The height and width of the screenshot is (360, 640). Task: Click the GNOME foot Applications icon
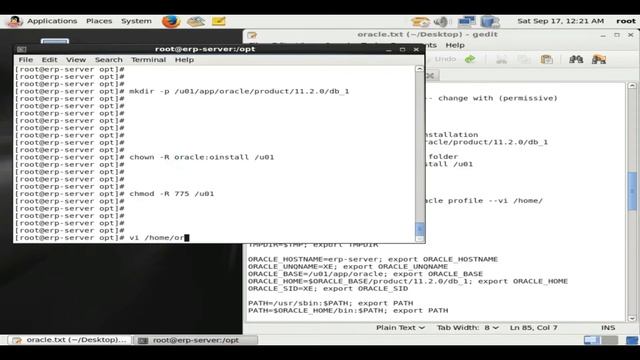[15, 21]
